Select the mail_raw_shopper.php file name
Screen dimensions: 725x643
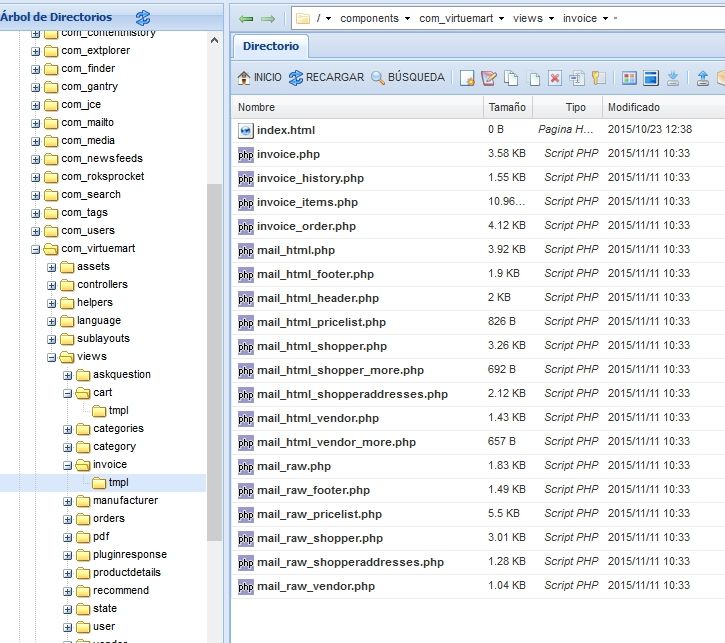tap(320, 539)
